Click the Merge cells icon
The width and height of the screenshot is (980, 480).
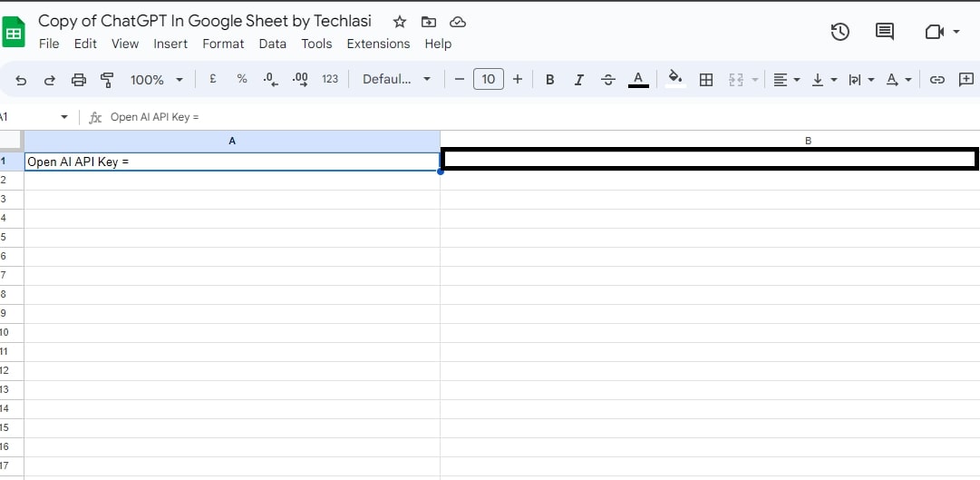point(735,80)
